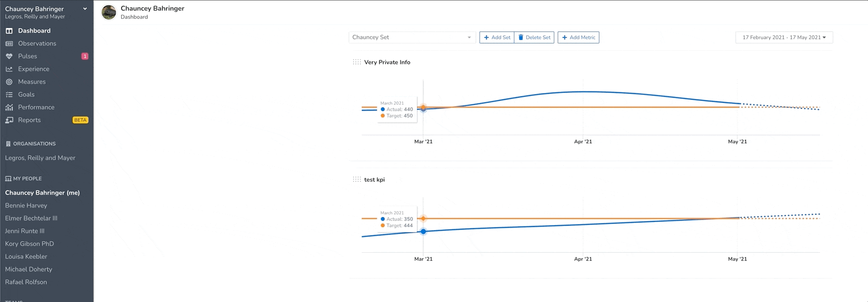This screenshot has width=868, height=302.
Task: Select Jenni Runte III
Action: pos(25,231)
